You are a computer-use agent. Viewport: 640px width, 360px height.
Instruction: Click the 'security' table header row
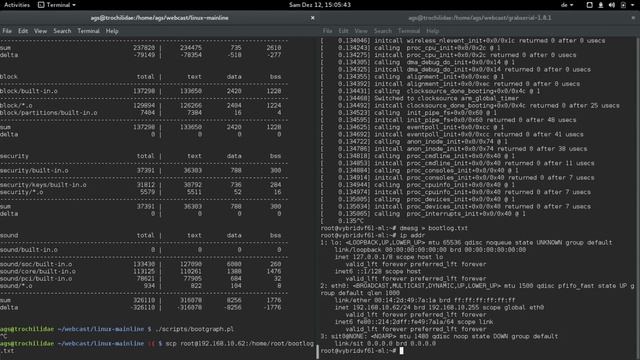point(141,156)
